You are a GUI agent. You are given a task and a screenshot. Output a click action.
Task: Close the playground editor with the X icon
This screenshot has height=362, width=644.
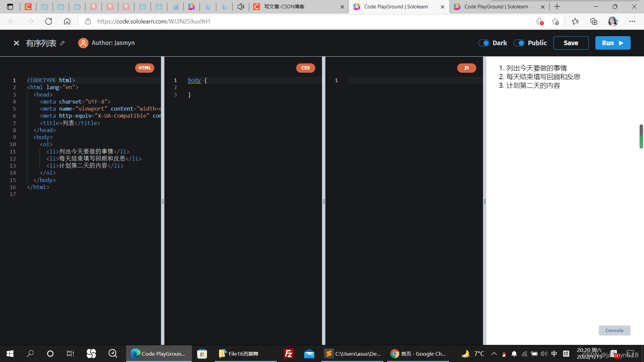(x=16, y=43)
